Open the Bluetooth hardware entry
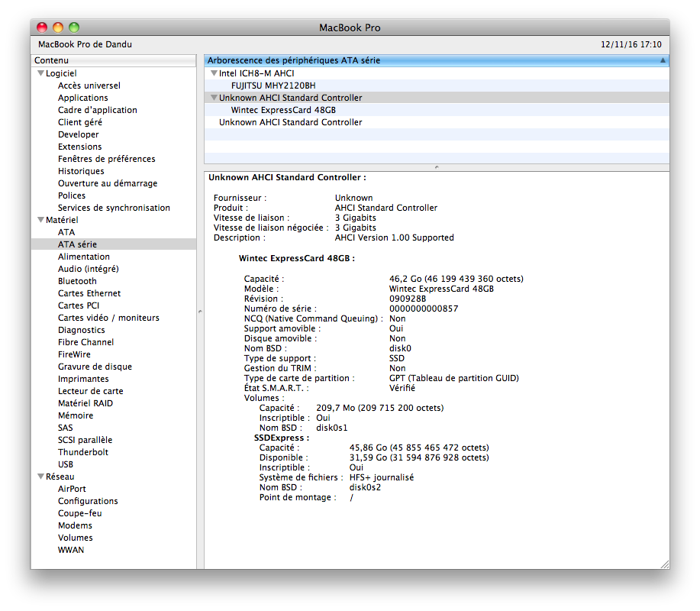This screenshot has height=611, width=700. click(77, 281)
